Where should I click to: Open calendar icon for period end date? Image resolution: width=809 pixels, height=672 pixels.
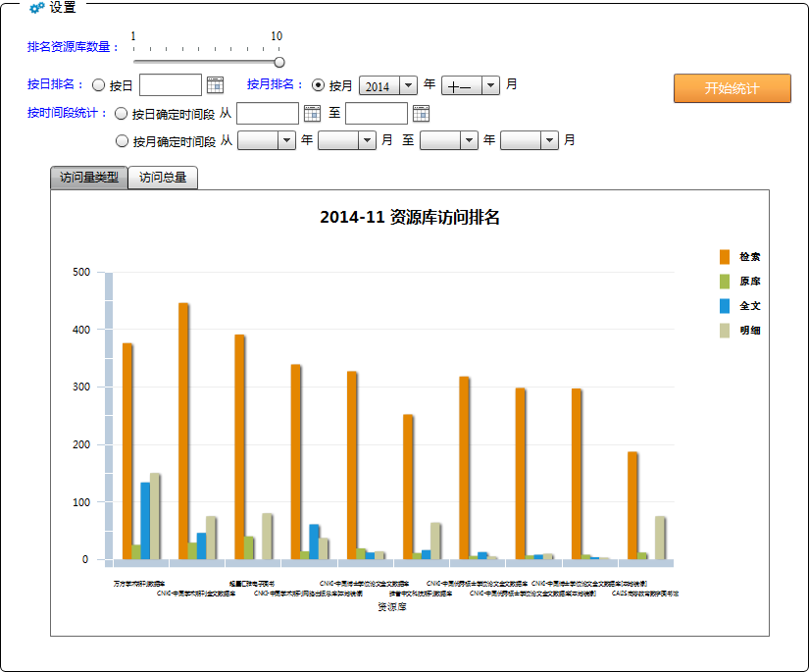[421, 114]
